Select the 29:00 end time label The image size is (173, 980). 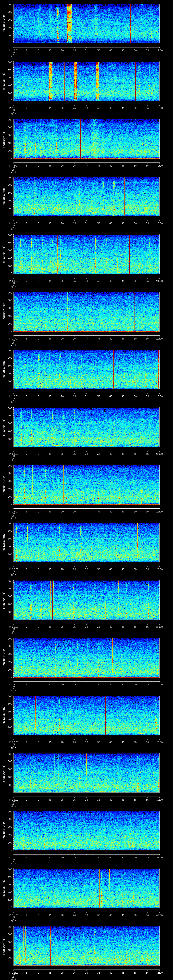(159, 742)
